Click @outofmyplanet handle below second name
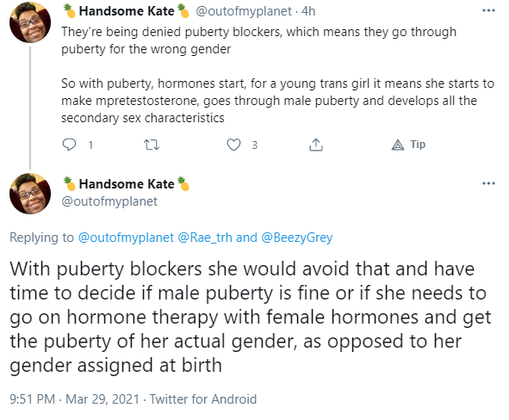Viewport: 509px width, 420px height. tap(109, 201)
